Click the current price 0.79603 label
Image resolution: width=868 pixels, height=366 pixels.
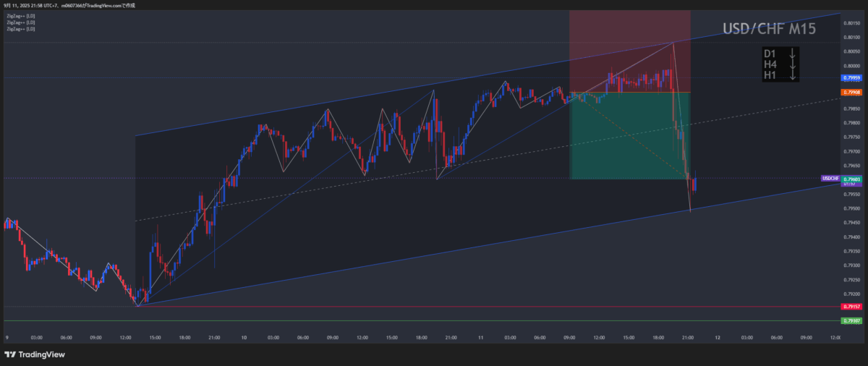tap(851, 179)
